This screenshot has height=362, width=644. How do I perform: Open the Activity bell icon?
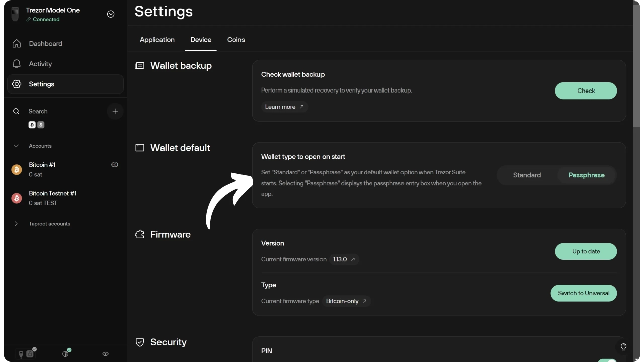tap(17, 64)
